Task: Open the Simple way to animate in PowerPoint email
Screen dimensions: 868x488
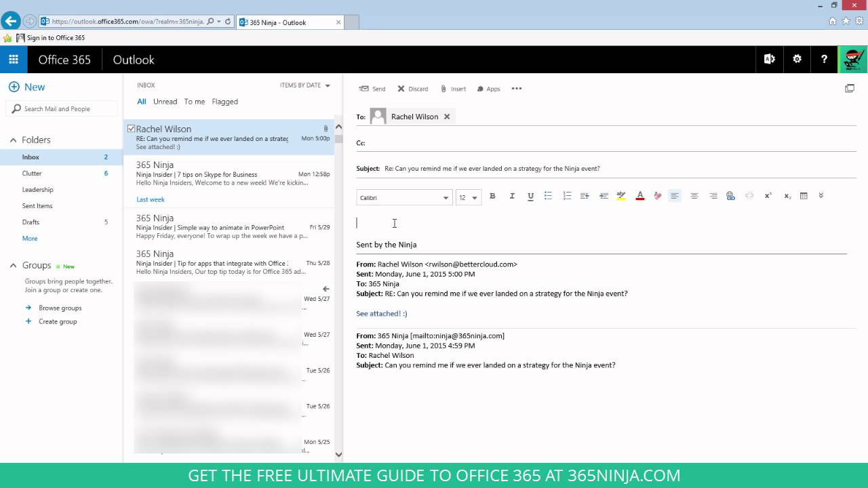Action: tap(229, 227)
